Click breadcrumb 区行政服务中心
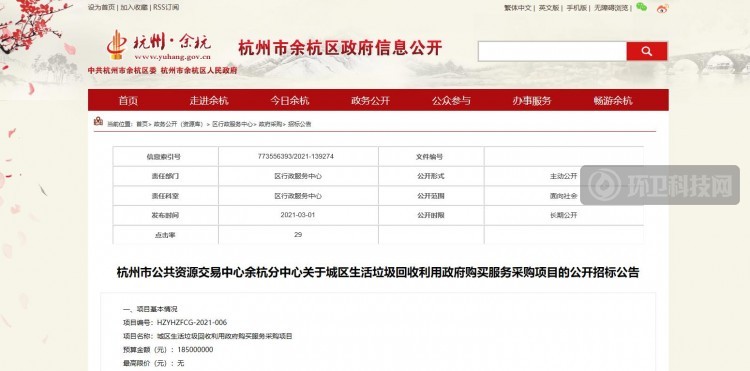The width and height of the screenshot is (750, 371). pyautogui.click(x=232, y=124)
